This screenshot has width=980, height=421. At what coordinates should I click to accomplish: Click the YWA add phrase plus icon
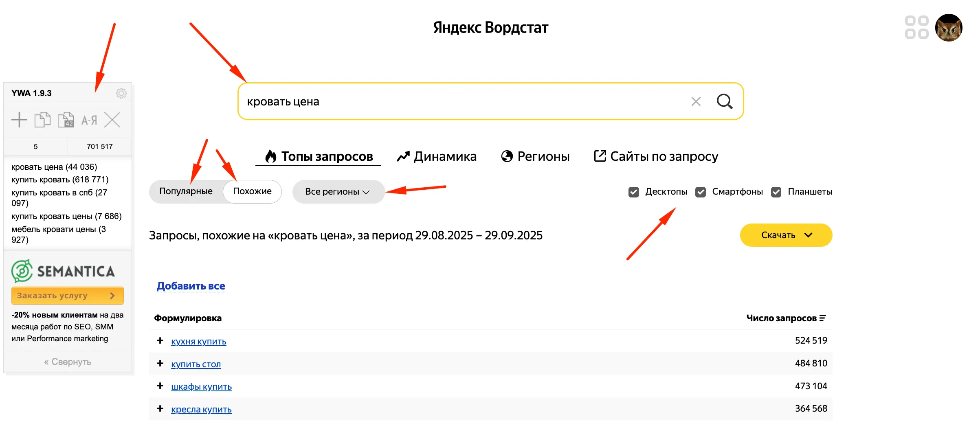click(19, 120)
